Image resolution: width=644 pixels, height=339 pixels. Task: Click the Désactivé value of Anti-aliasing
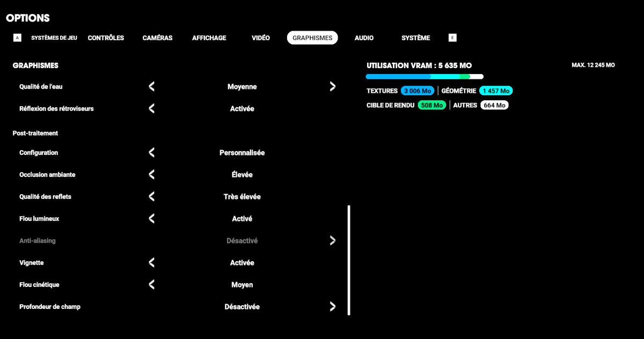click(242, 241)
